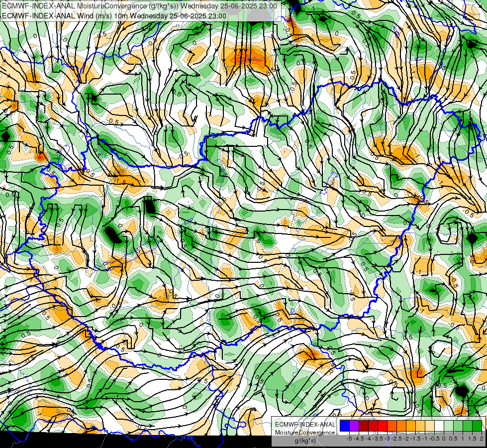This screenshot has height=448, width=487.
Task: Click the '-3.5' tick label on the legend scale
Action: click(x=378, y=439)
